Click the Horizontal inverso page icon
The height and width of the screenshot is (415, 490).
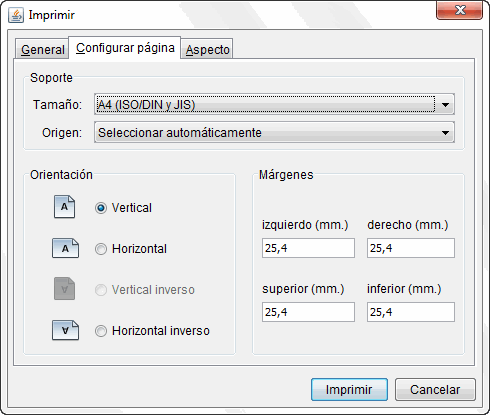pyautogui.click(x=65, y=330)
